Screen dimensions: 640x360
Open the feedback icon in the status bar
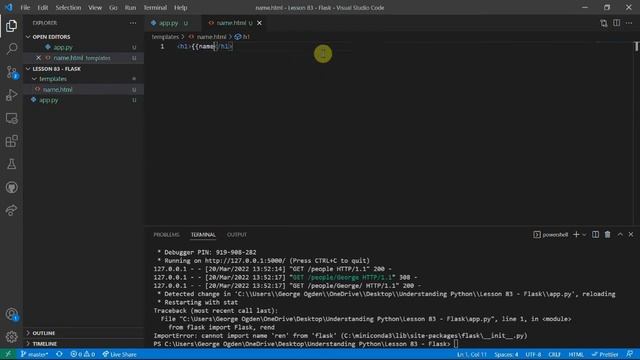(630, 354)
